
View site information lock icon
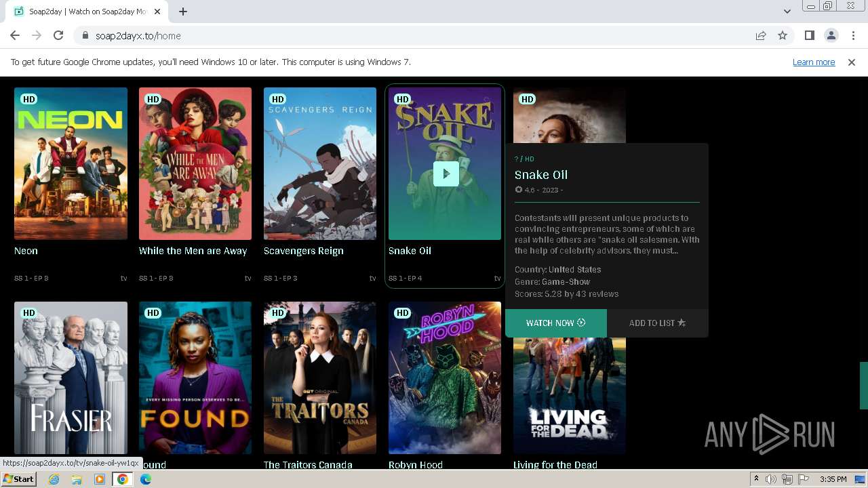pos(85,35)
